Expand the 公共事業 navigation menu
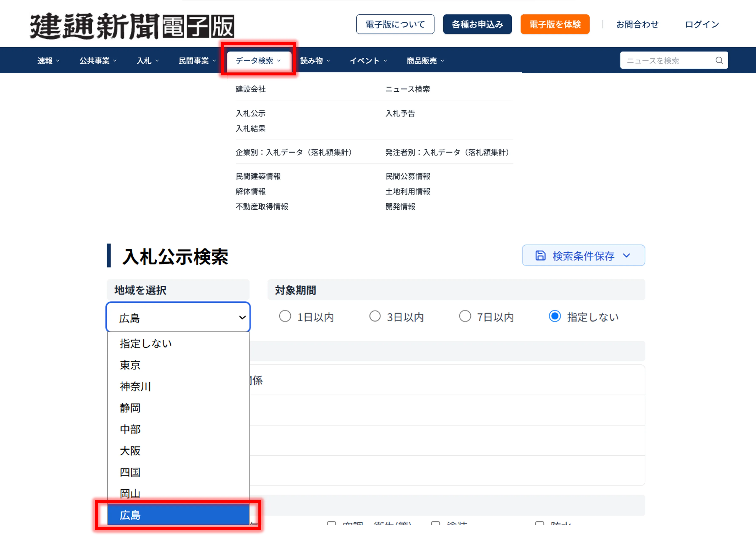Image resolution: width=756 pixels, height=535 pixels. pos(98,61)
